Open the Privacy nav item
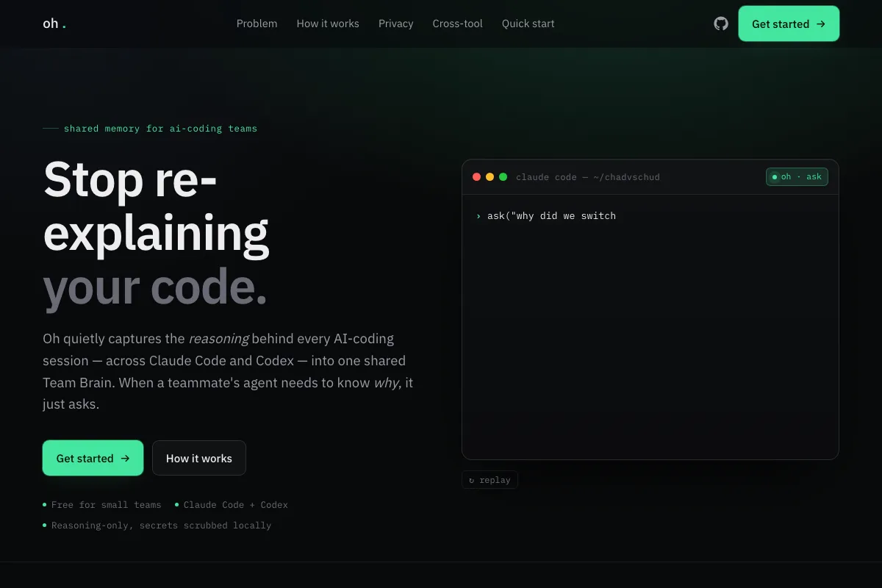Viewport: 882px width, 588px height. [396, 24]
